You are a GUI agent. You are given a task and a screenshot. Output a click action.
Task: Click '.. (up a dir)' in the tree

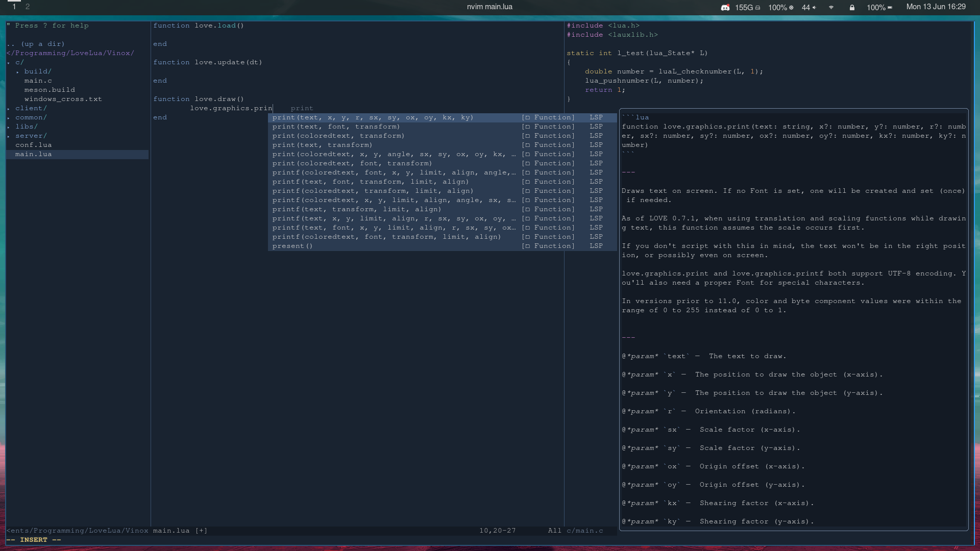click(x=36, y=44)
